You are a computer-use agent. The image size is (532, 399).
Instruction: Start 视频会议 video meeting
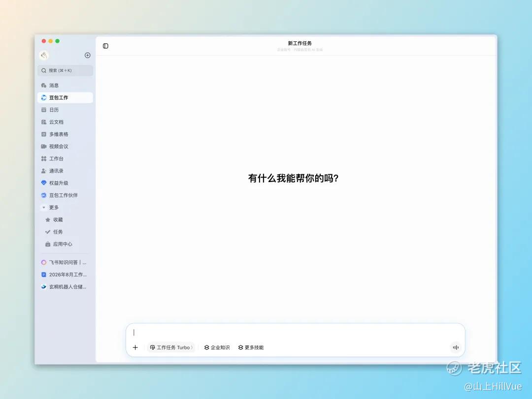[x=65, y=147]
